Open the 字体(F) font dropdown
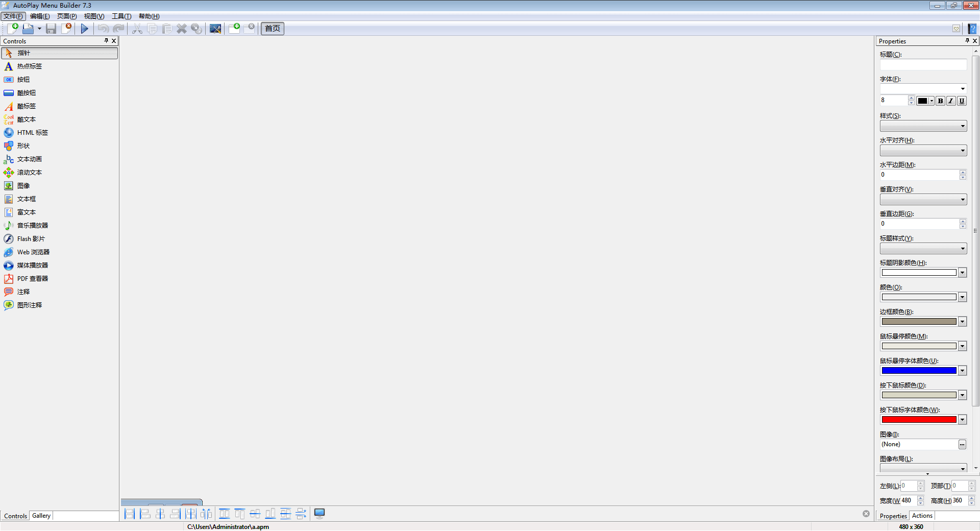980x531 pixels. [x=923, y=89]
